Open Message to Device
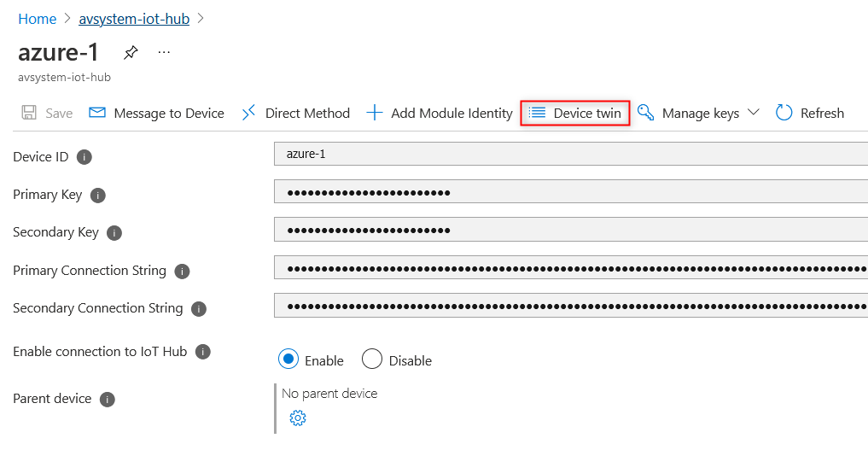Image resolution: width=868 pixels, height=450 pixels. 169,114
